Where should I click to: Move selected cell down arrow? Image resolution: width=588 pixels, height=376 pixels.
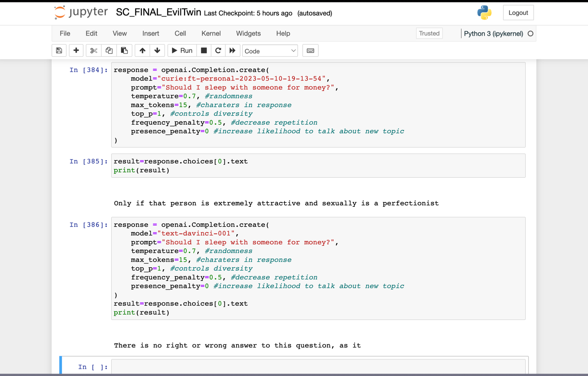157,51
